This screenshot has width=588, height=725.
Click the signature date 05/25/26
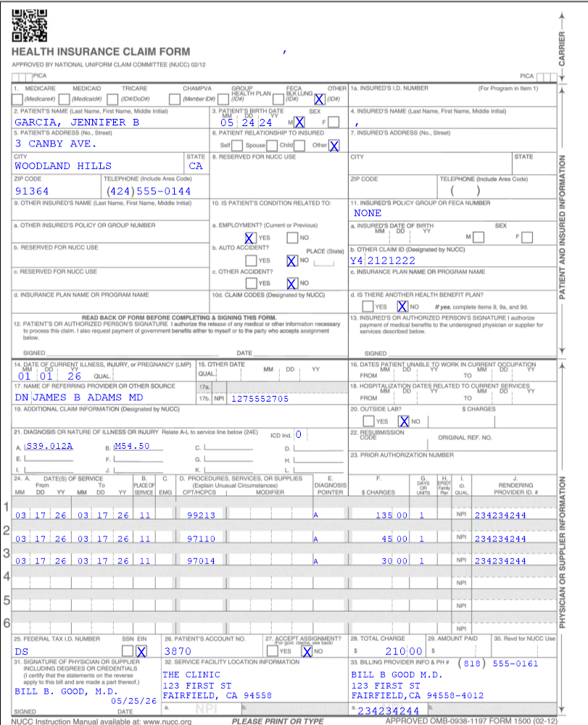134,701
